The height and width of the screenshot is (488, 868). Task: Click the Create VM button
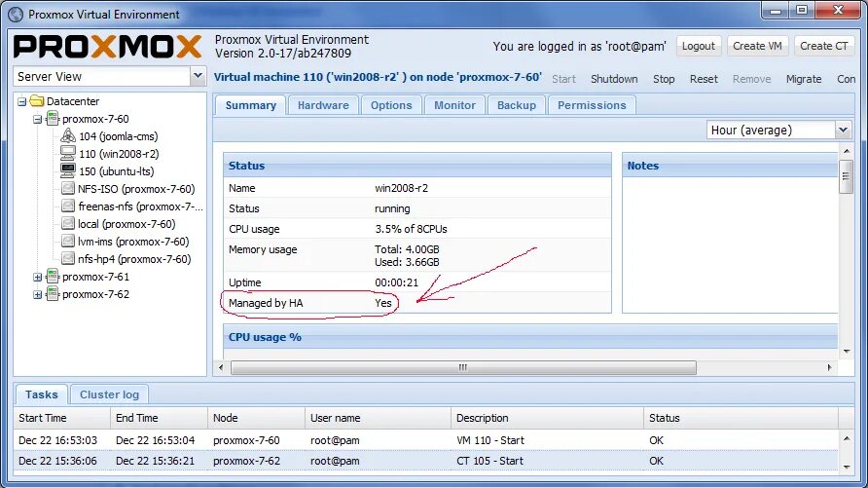click(x=757, y=46)
